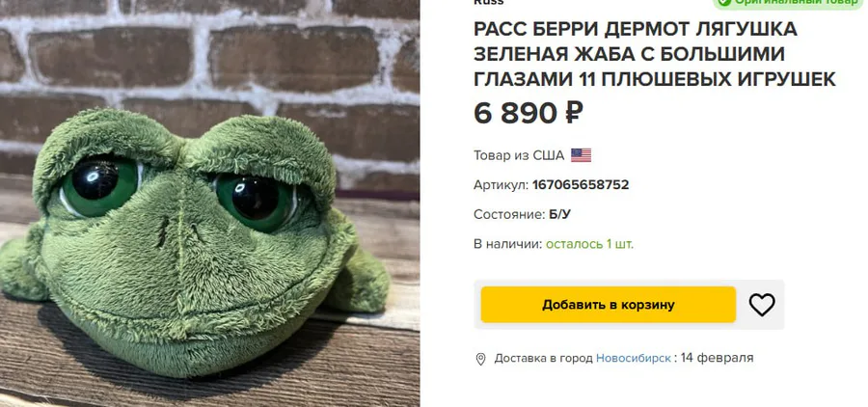Click the US flag icon
Screen dimensions: 868x407
point(581,155)
